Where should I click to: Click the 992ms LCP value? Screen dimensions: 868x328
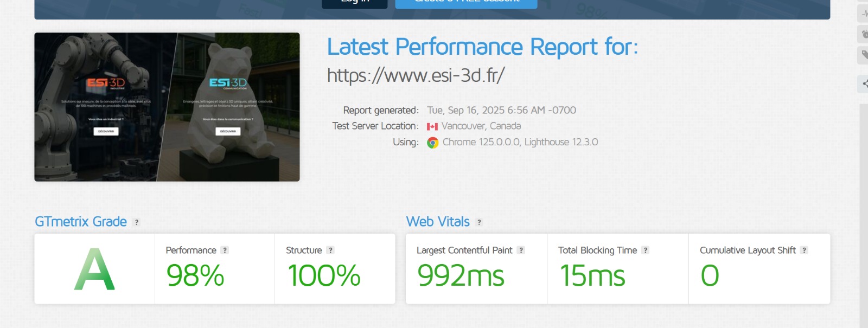click(x=461, y=275)
